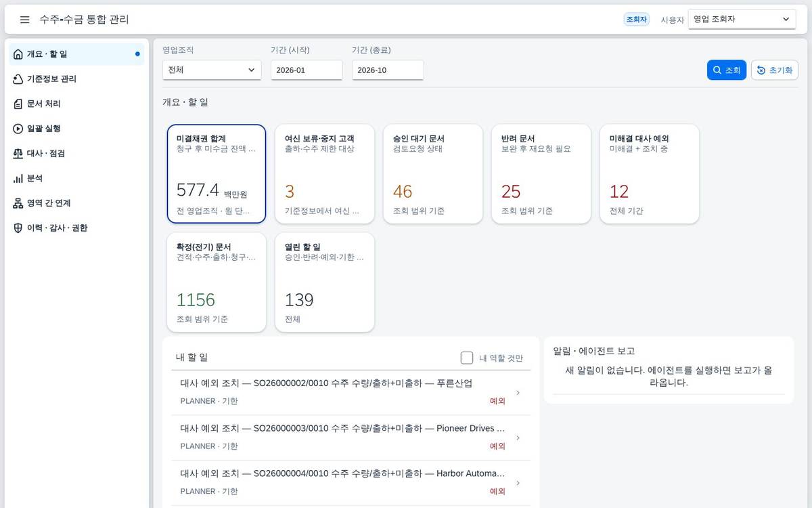The width and height of the screenshot is (812, 508).
Task: Click the 12 unresolved exceptions value
Action: pos(619,191)
